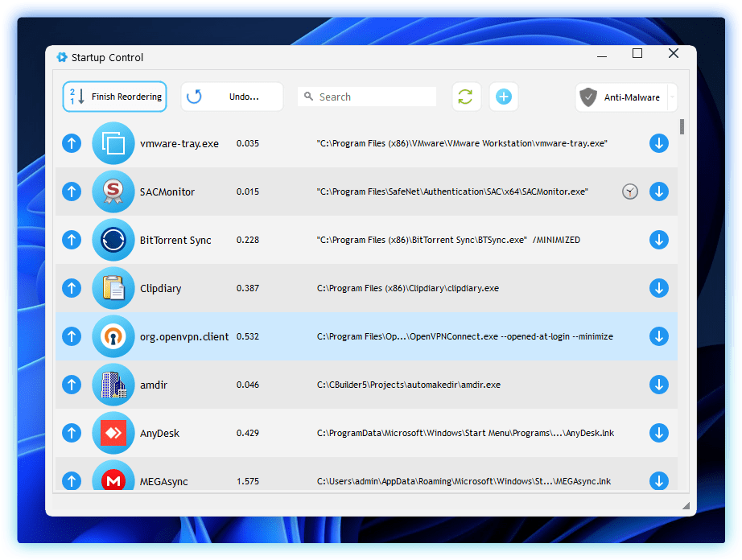Select the org.openvpn.client row path
The image size is (742, 560).
click(464, 336)
